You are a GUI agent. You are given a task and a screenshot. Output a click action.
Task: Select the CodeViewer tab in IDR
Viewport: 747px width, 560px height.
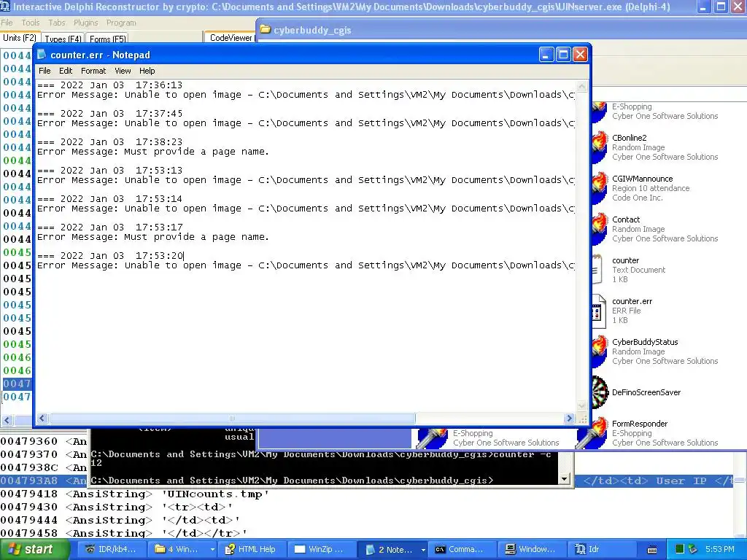231,38
